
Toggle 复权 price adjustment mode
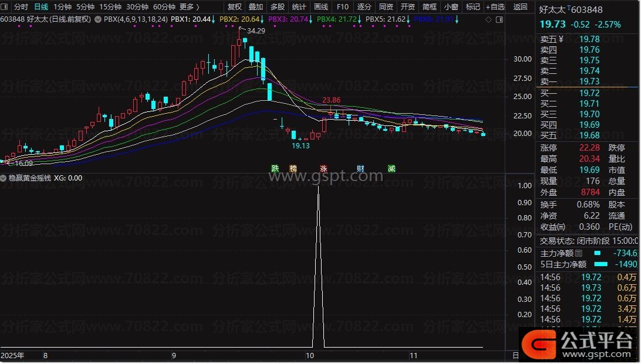coord(234,7)
